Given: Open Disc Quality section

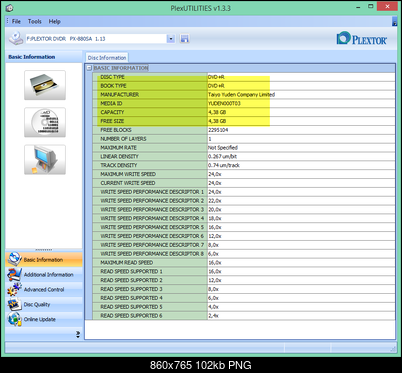Looking at the screenshot, I should click(44, 304).
